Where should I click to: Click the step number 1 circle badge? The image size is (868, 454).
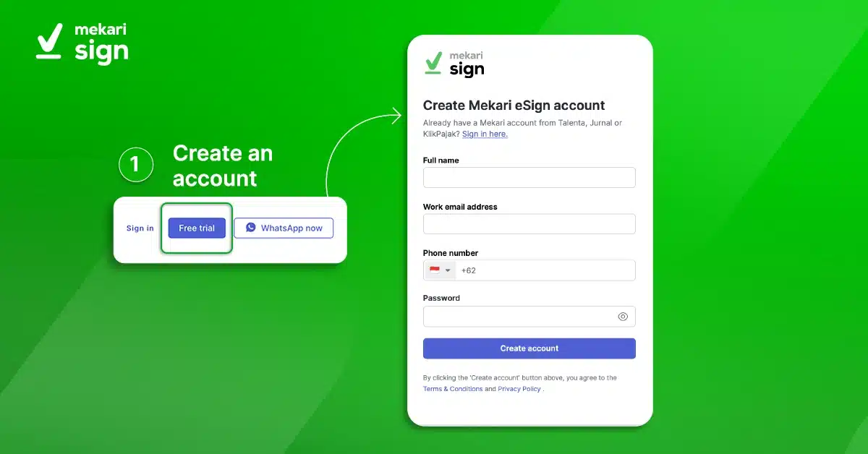click(x=135, y=164)
